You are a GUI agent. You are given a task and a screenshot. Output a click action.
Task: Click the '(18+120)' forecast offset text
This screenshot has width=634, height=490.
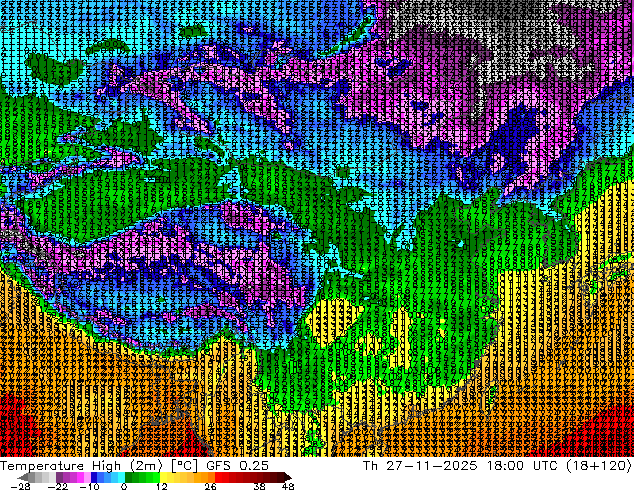click(598, 466)
